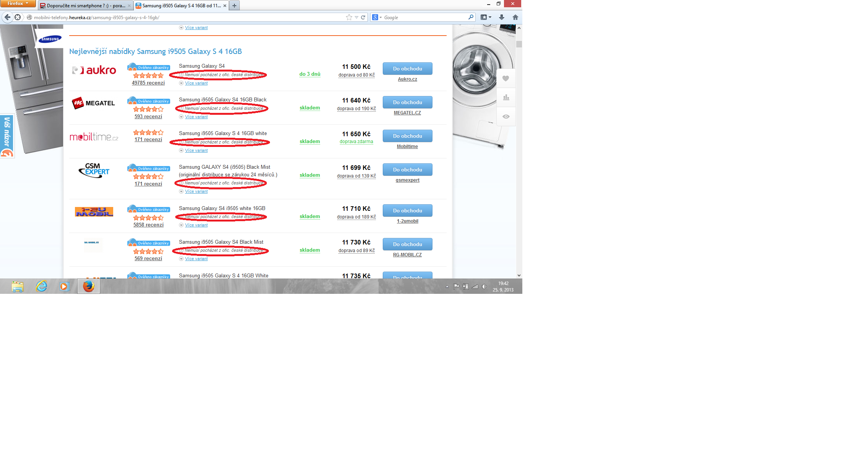Open the Firefox menu dropdown button
The width and height of the screenshot is (868, 466).
coord(18,3)
